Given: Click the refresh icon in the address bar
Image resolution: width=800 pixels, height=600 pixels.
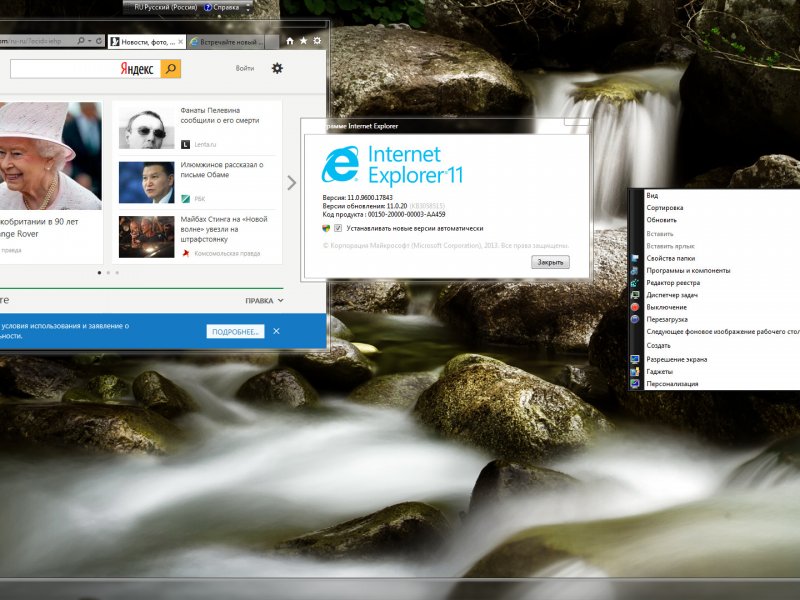Looking at the screenshot, I should [x=99, y=41].
